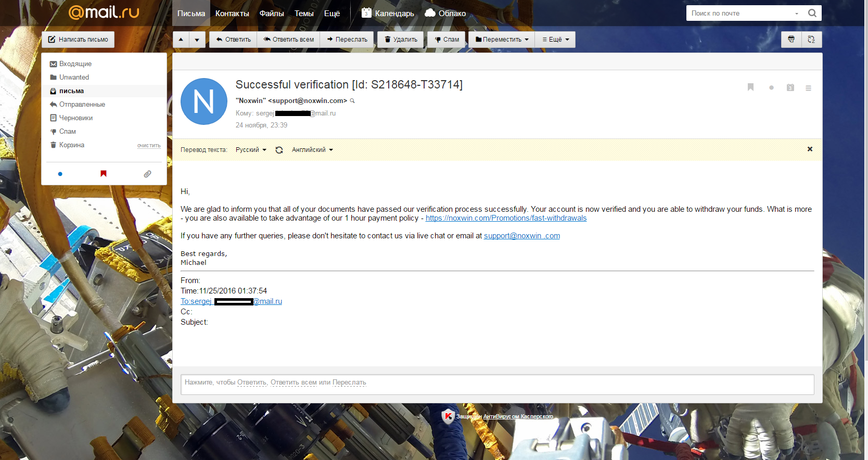
Task: Open the Файлы tab
Action: [272, 13]
